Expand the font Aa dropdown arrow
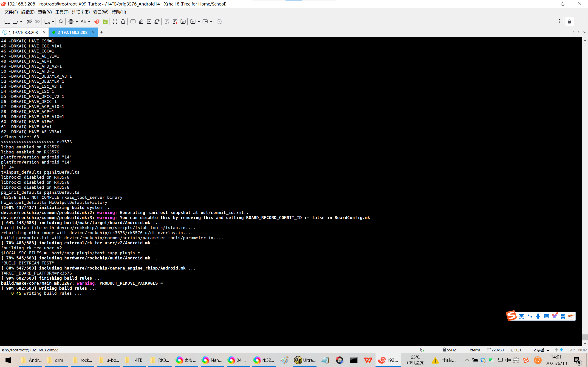Screen dimensions: 588x367 89,22
